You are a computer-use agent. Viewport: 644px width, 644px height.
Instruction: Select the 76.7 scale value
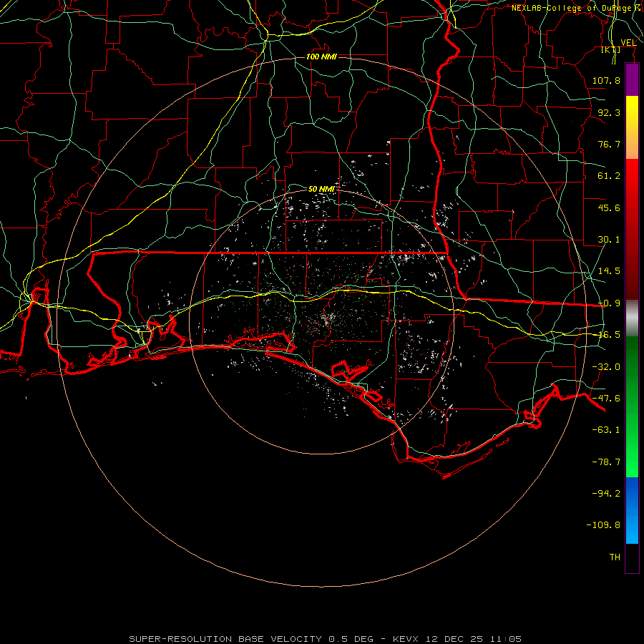point(608,144)
